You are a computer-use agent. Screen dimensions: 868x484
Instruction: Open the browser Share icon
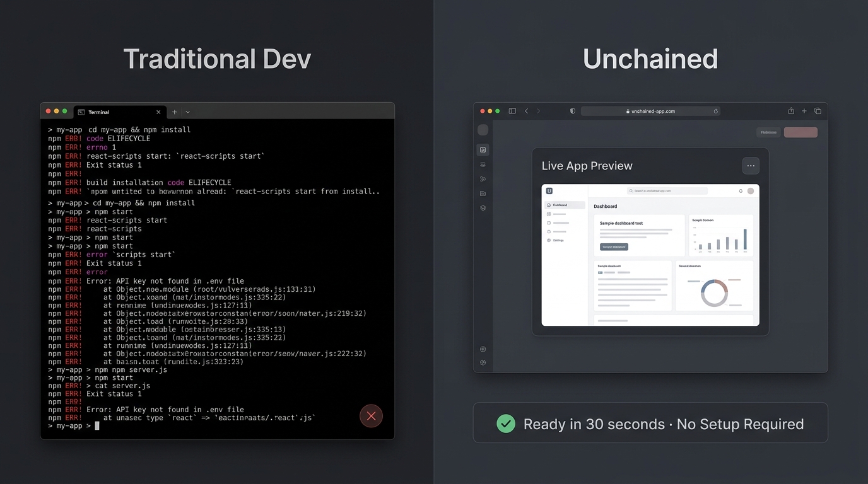[x=791, y=111]
